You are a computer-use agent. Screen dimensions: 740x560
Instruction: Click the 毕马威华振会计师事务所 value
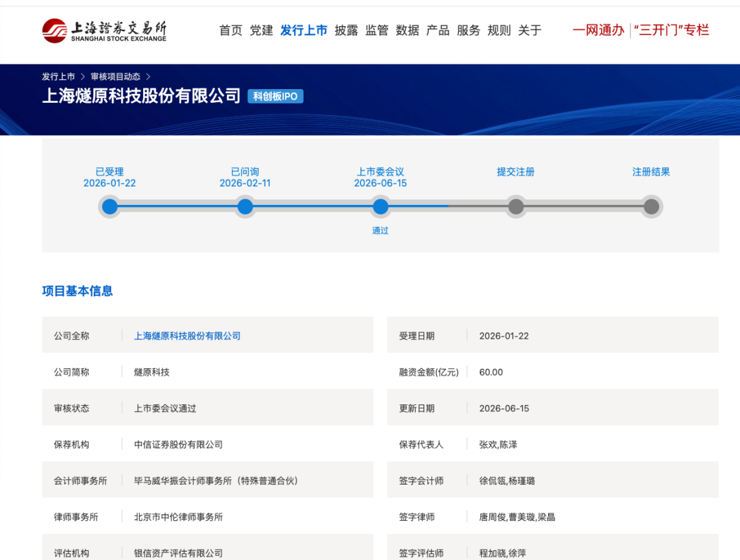[x=216, y=480]
